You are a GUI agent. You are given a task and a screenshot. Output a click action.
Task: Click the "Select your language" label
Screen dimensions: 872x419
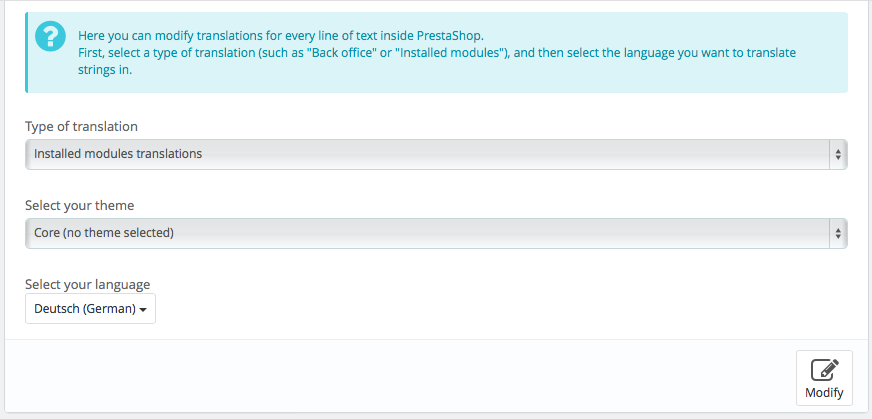tap(87, 285)
